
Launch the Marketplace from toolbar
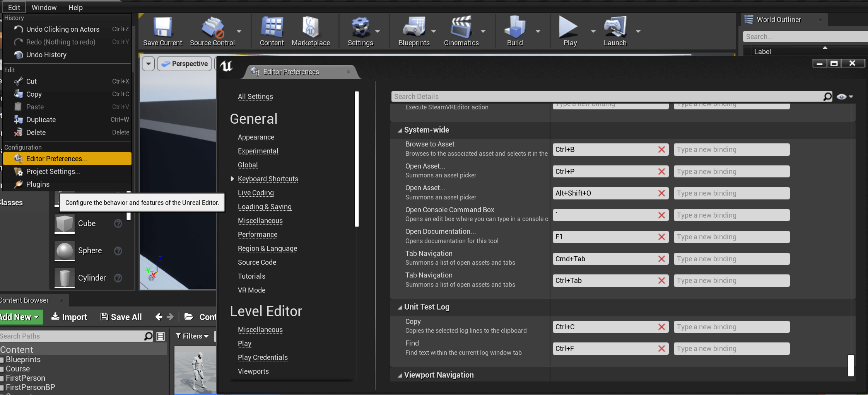(311, 32)
